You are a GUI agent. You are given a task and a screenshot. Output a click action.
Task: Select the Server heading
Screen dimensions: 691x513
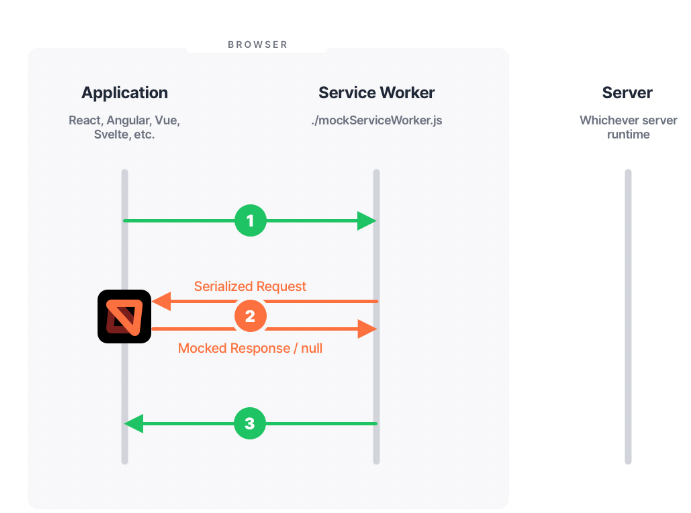click(627, 93)
